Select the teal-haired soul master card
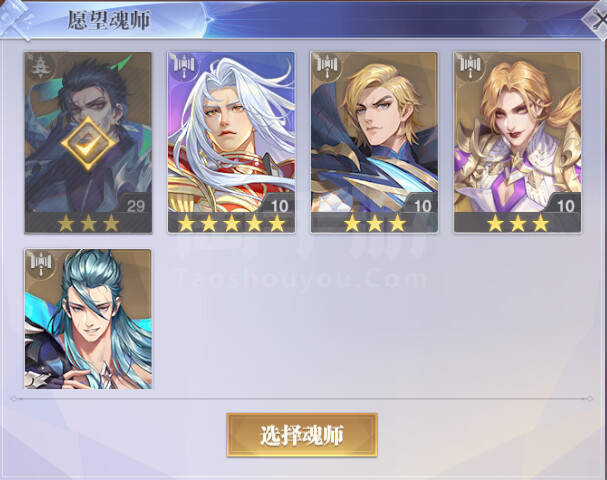This screenshot has width=607, height=480. [x=88, y=319]
